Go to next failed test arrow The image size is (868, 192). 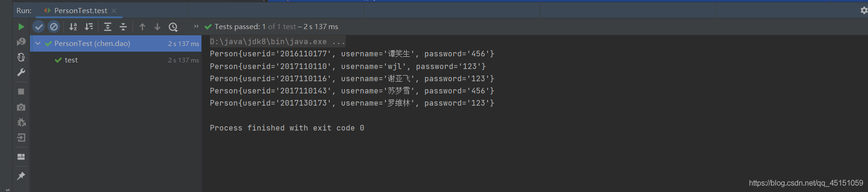[157, 27]
